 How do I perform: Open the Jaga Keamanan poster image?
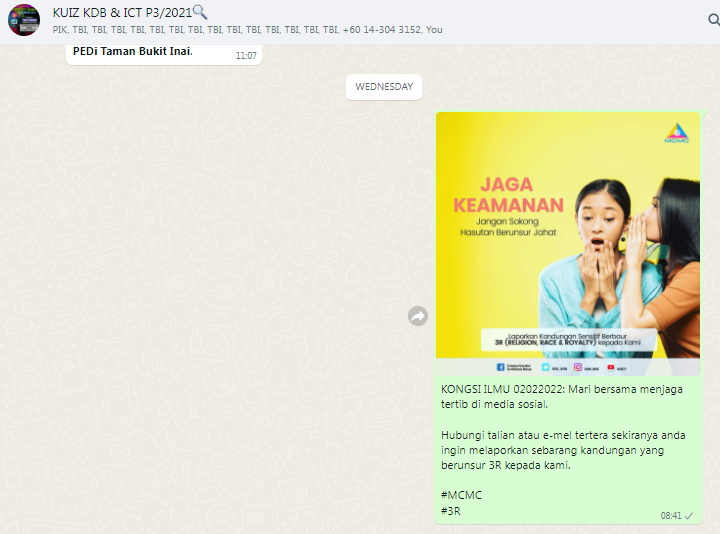(568, 243)
